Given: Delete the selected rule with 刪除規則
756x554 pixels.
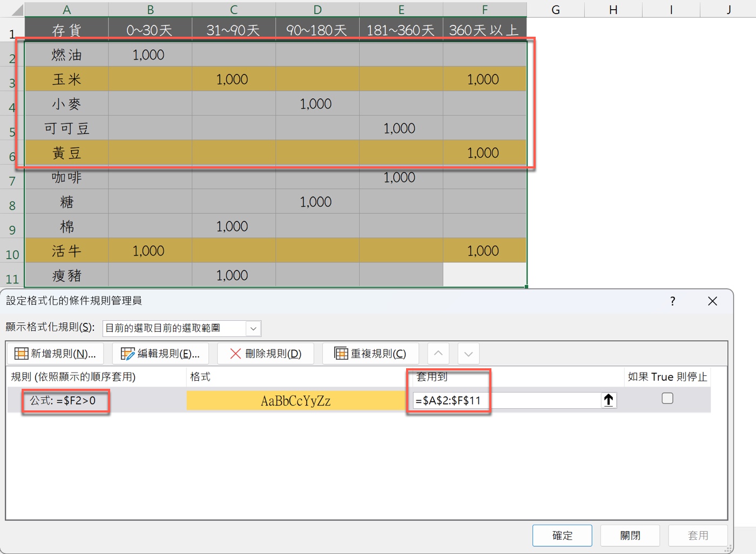Looking at the screenshot, I should [266, 354].
